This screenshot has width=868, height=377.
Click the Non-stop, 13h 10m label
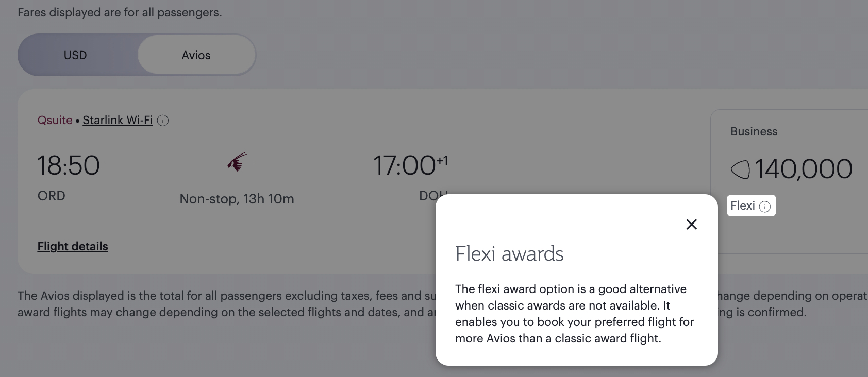237,199
